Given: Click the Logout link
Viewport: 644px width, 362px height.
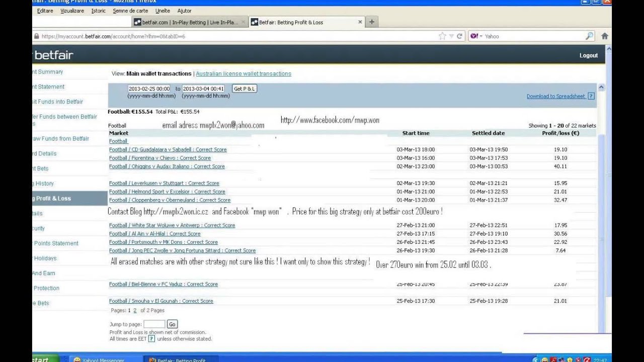Looking at the screenshot, I should pos(588,55).
